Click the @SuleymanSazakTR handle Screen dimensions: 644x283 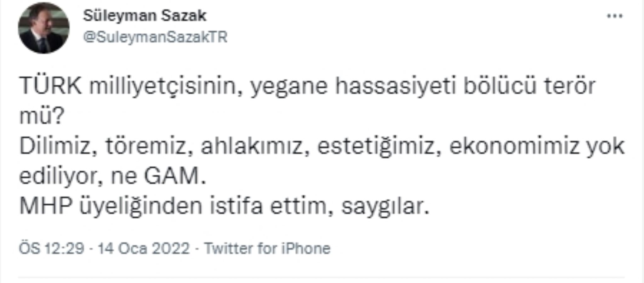tap(155, 37)
